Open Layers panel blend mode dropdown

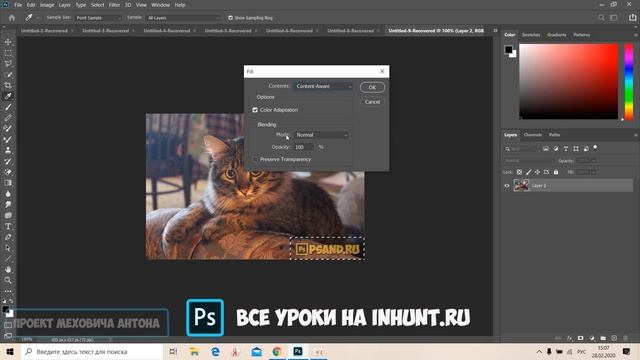pos(528,161)
